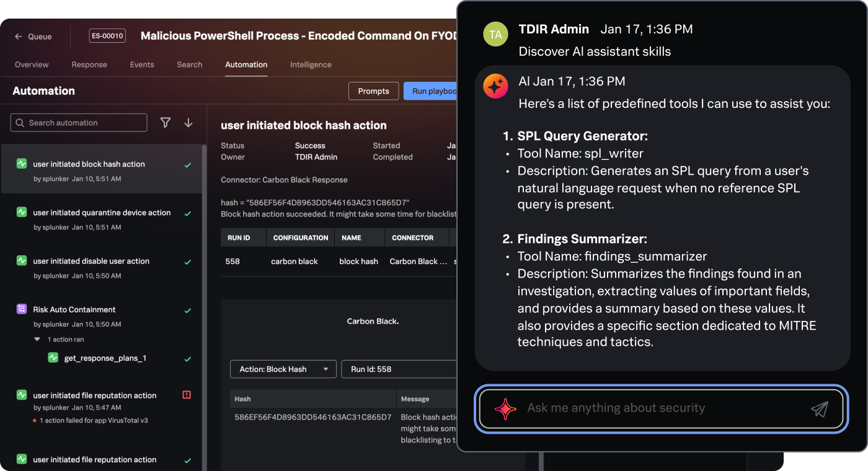Open the automation filter funnel icon
Image resolution: width=868 pixels, height=471 pixels.
[x=166, y=123]
